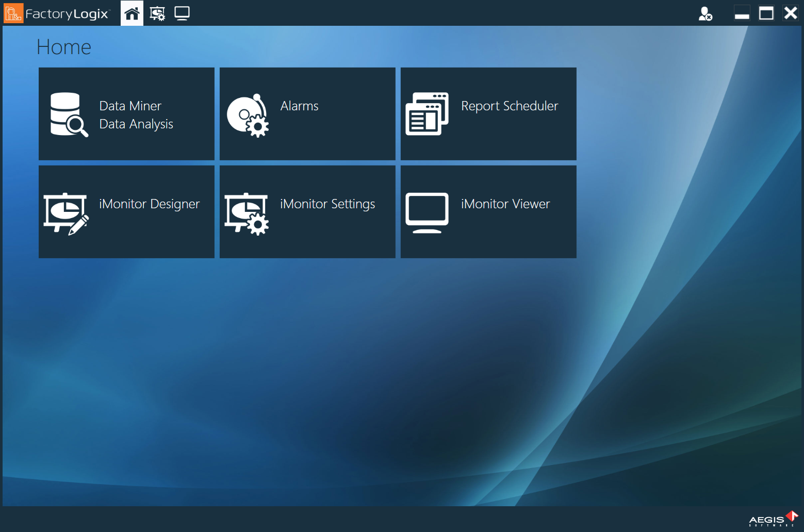Screen dimensions: 804x532
Task: Open the Data Miner Data Analysis tile
Action: click(x=136, y=115)
